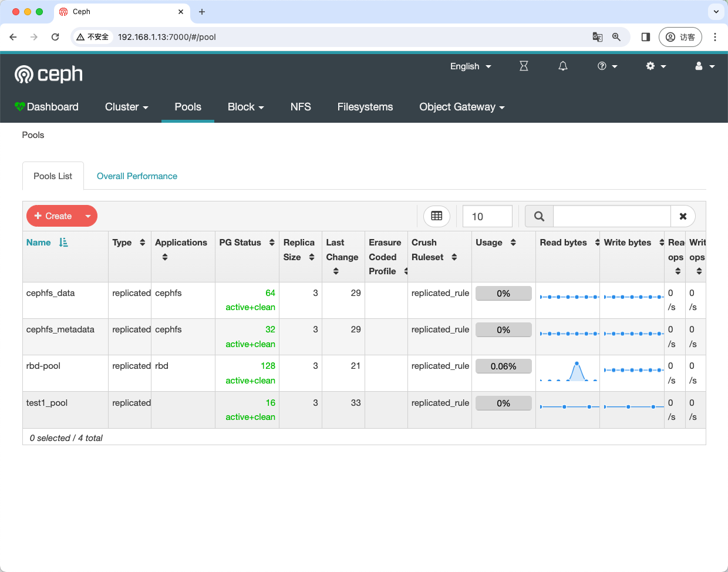The height and width of the screenshot is (572, 728).
Task: Toggle table columns grid icon
Action: 437,216
